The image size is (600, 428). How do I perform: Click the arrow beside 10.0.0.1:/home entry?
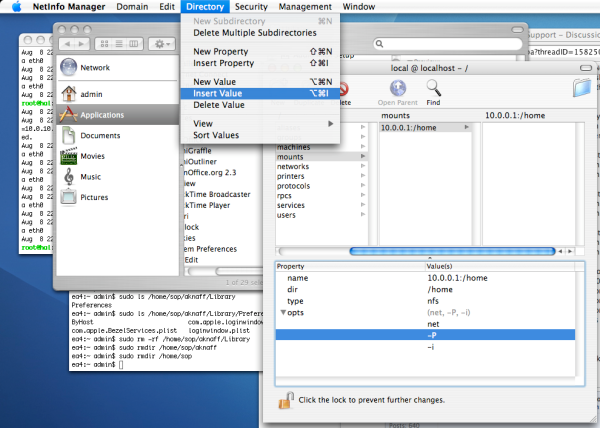point(466,127)
